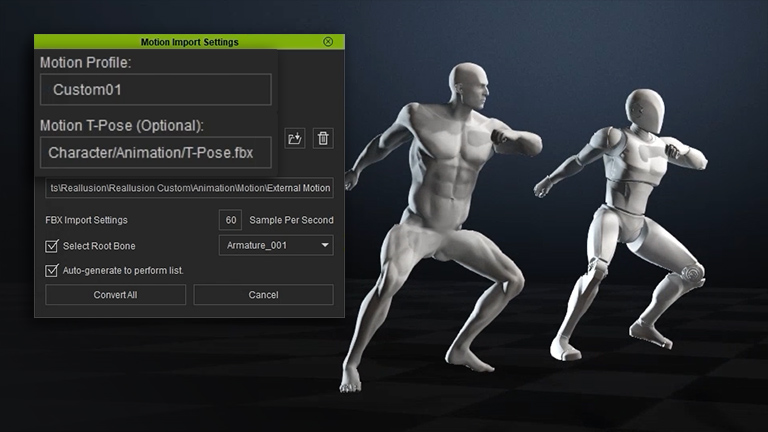Click the External Motion folder path field
Screen dimensions: 768x432
pos(190,188)
